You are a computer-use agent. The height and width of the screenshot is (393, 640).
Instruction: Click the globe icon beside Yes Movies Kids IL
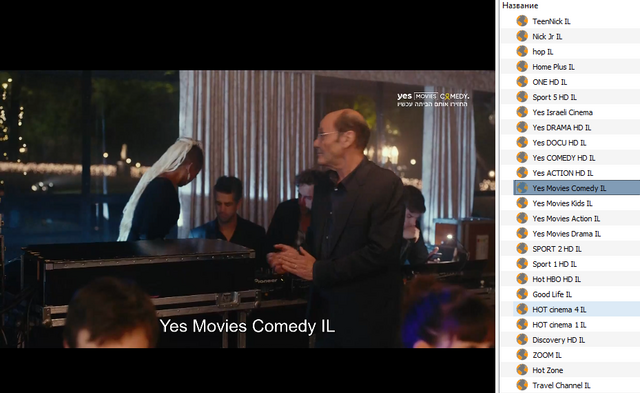click(x=522, y=203)
